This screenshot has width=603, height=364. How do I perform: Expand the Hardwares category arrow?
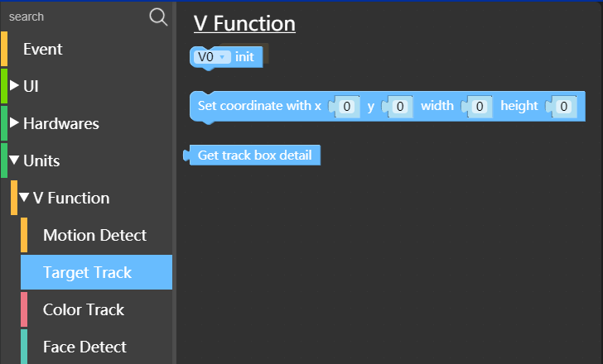click(x=14, y=122)
